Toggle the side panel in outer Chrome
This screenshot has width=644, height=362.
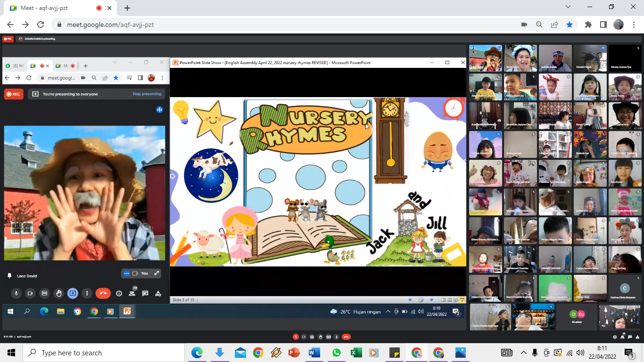click(603, 25)
